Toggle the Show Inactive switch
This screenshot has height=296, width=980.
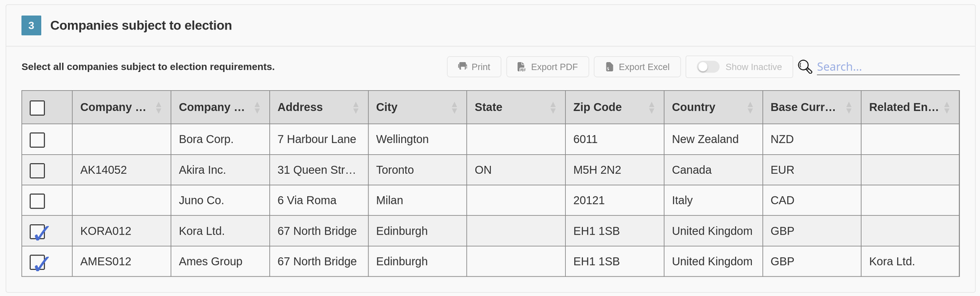tap(708, 67)
